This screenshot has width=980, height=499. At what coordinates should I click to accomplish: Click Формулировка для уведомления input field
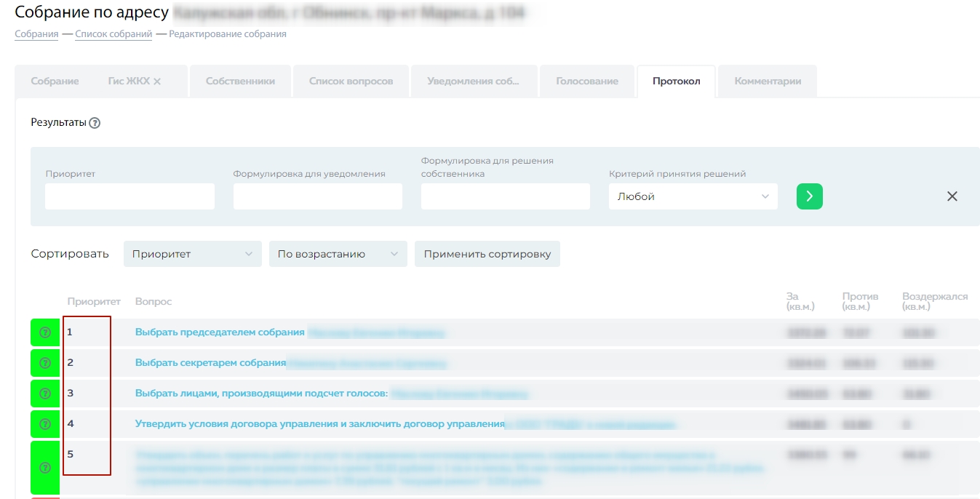point(317,196)
